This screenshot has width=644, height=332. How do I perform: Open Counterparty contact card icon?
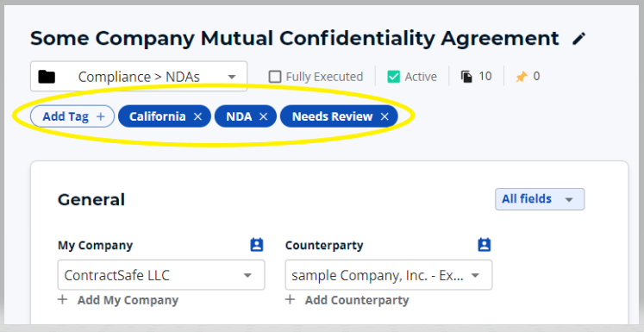coord(485,245)
